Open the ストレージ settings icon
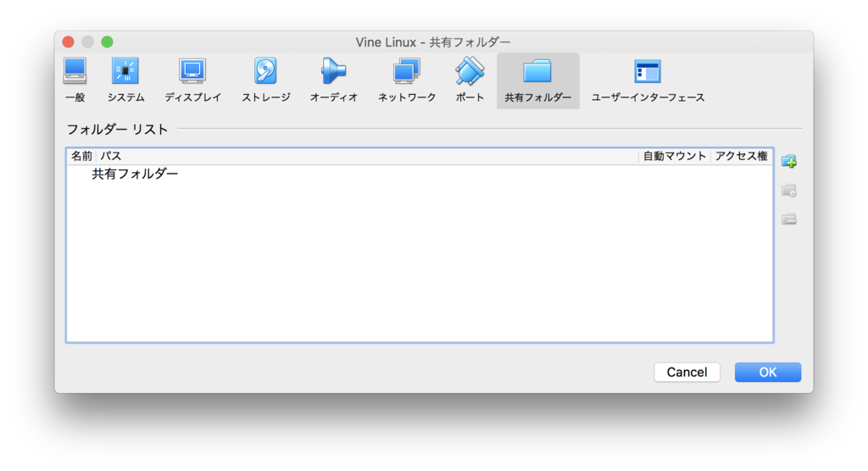Viewport: 868px width, 471px height. pos(265,80)
